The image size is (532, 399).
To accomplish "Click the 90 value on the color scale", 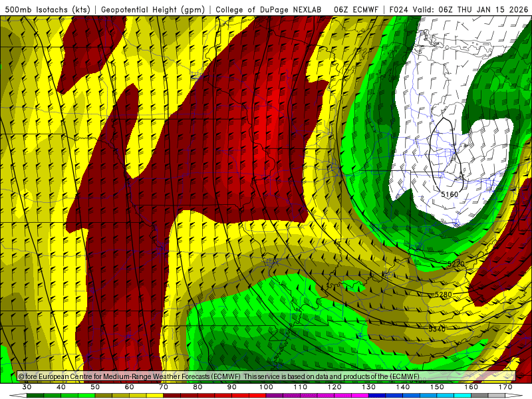I will click(232, 387).
